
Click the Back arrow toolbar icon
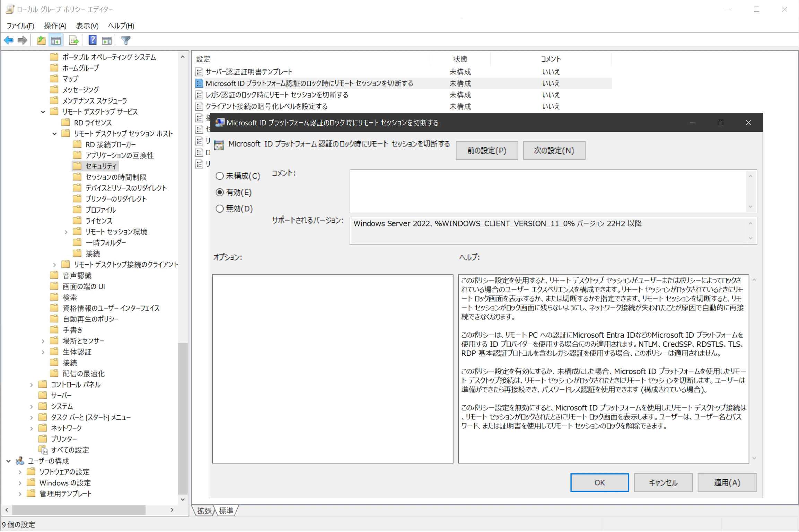coord(9,41)
